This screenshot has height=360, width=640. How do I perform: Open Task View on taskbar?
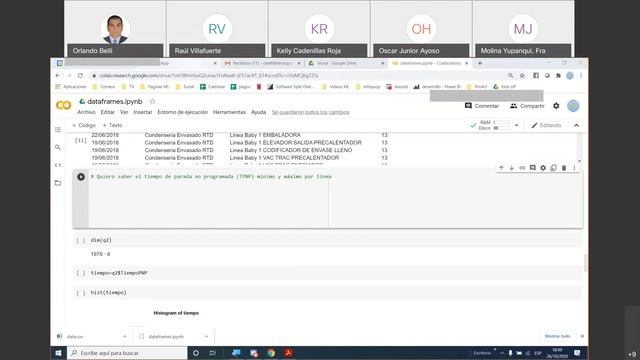[213, 353]
